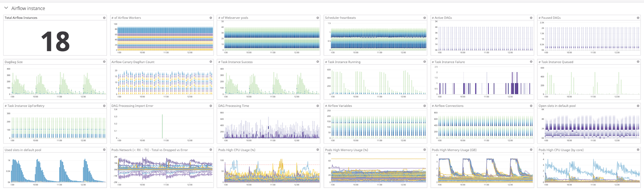Open gear menu on # Task Instance Failure
The width and height of the screenshot is (644, 189).
point(531,62)
